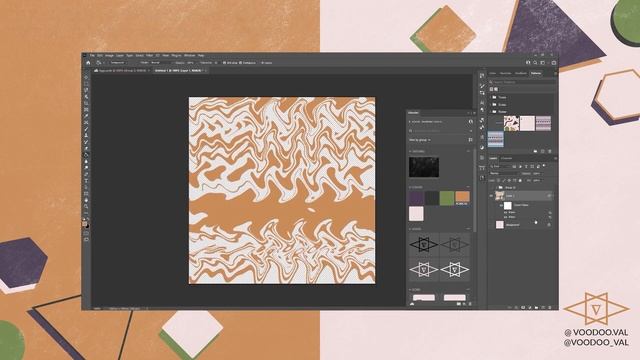The image size is (640, 360).
Task: Expand the Trees pattern folder
Action: coord(491,98)
